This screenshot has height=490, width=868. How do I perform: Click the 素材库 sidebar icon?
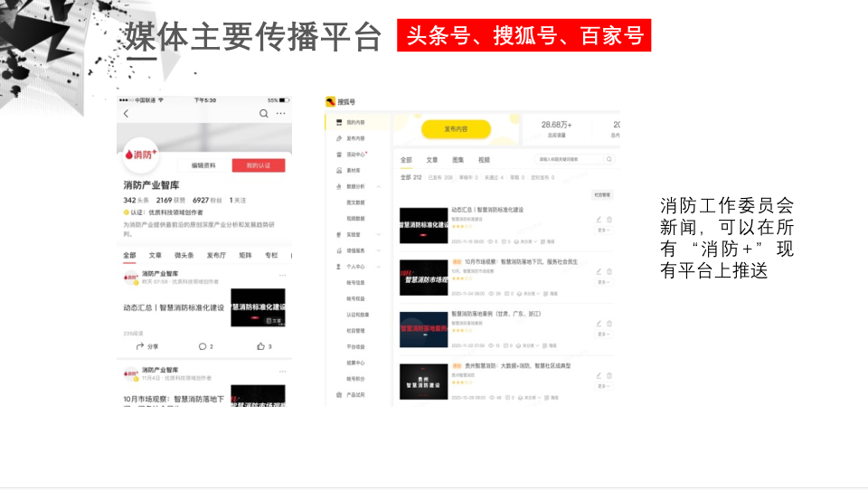[339, 171]
